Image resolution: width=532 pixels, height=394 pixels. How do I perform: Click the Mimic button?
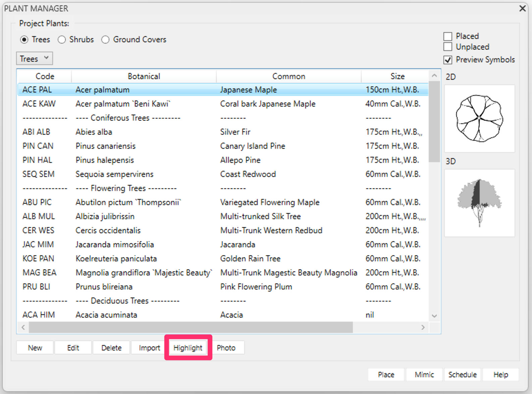(424, 375)
